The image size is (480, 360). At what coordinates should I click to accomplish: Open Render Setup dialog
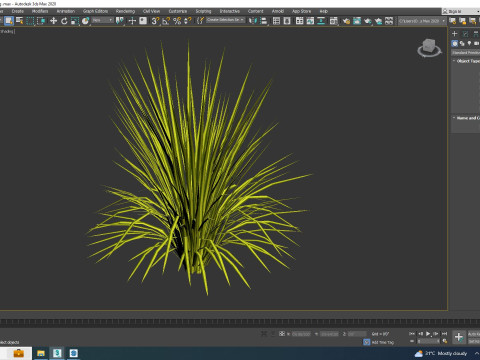(x=346, y=21)
